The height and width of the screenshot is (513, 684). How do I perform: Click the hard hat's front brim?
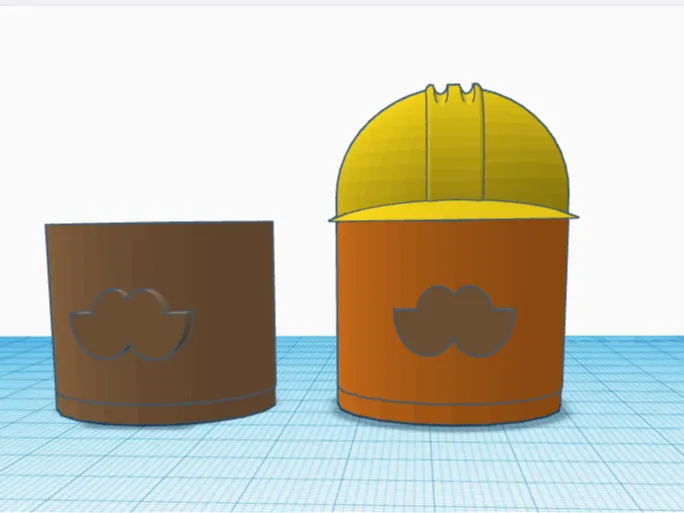[454, 211]
